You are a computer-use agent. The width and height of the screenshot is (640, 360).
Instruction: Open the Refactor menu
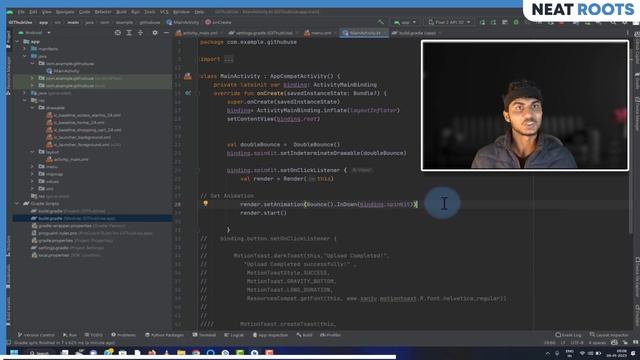point(103,12)
